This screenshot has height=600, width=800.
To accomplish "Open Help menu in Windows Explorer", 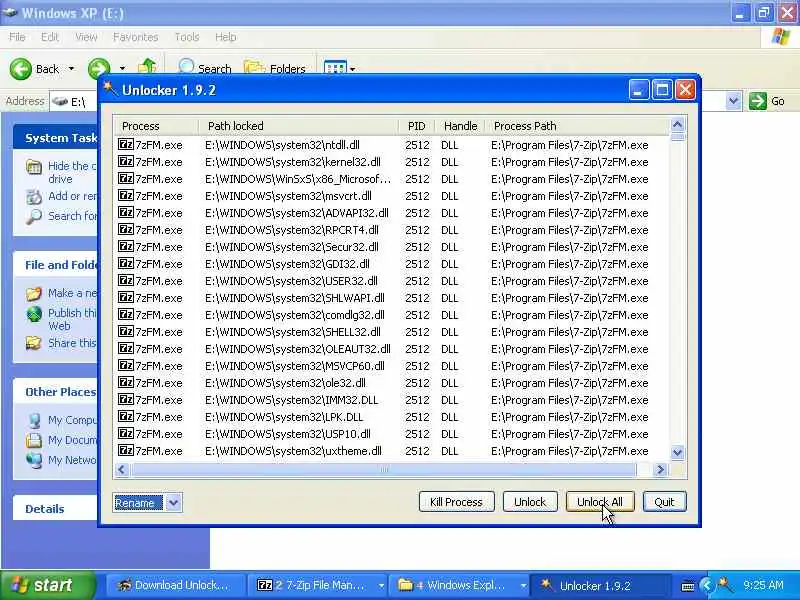I will (x=226, y=37).
